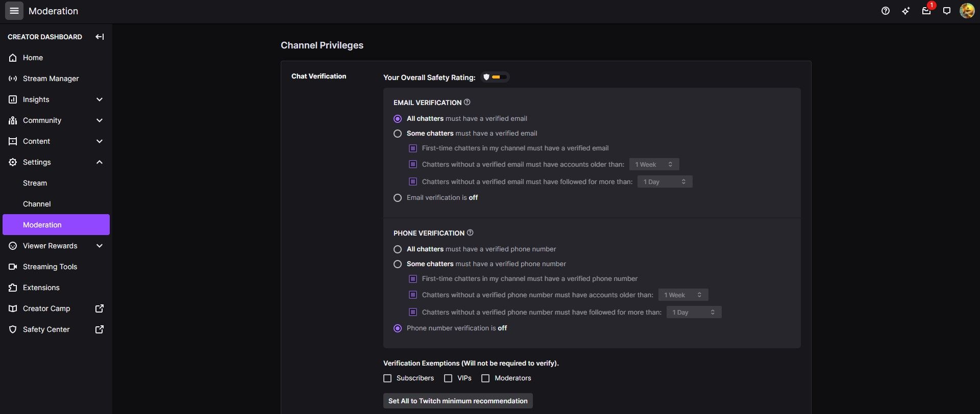
Task: Click the Community people icon
Action: click(13, 120)
